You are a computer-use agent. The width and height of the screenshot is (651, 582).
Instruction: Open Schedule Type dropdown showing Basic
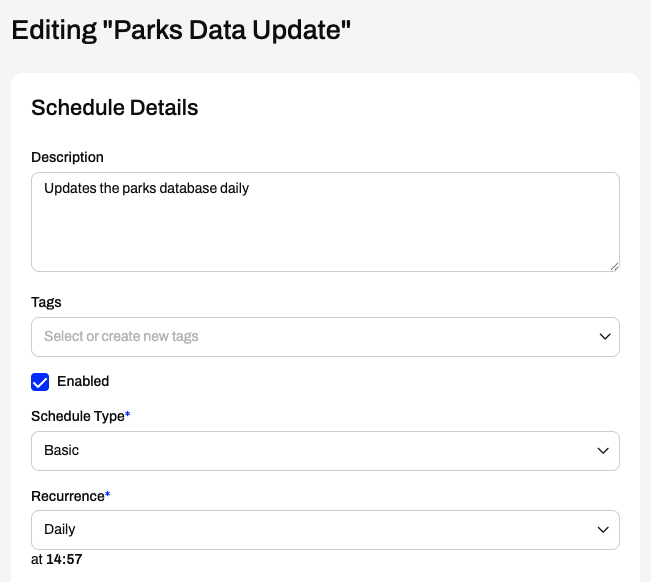click(325, 451)
